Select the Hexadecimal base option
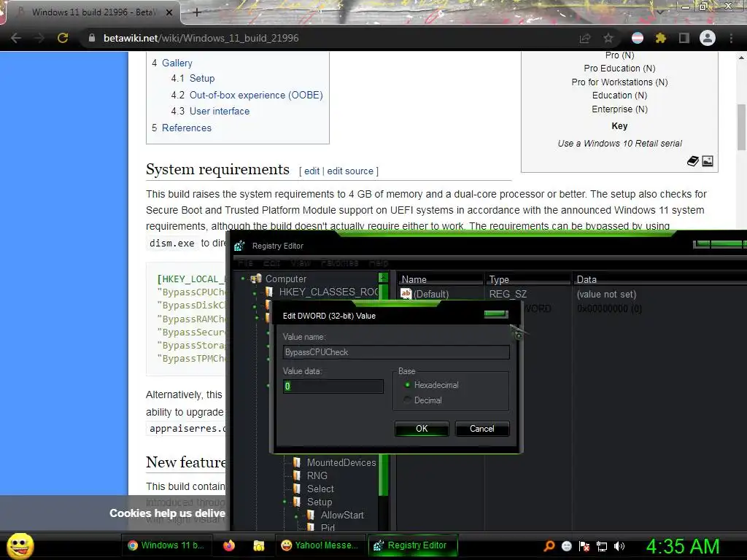The height and width of the screenshot is (560, 747). tap(432, 385)
